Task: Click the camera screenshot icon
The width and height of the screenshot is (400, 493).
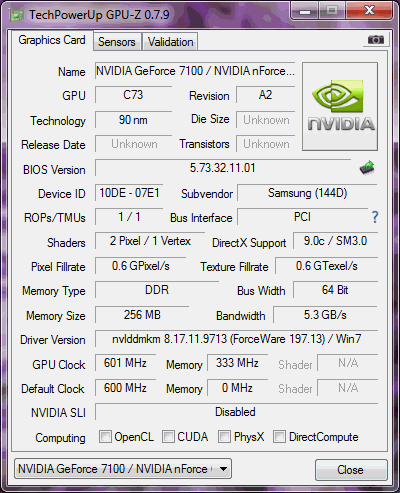Action: (x=376, y=40)
